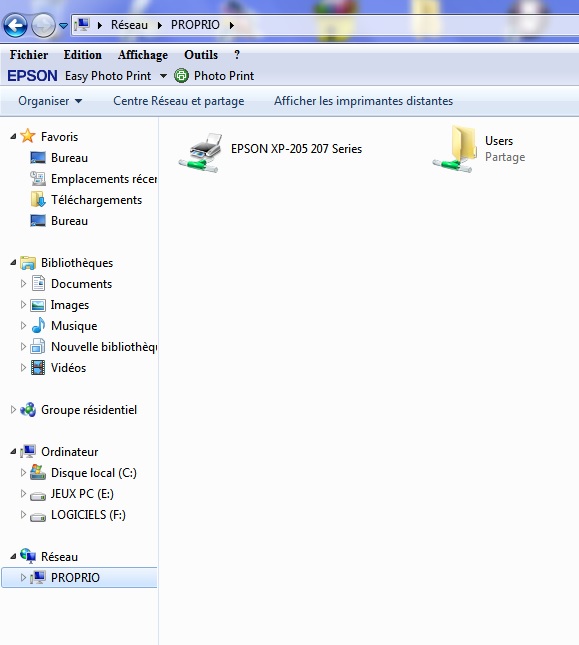
Task: Click the Back navigation arrow button
Action: (16, 26)
